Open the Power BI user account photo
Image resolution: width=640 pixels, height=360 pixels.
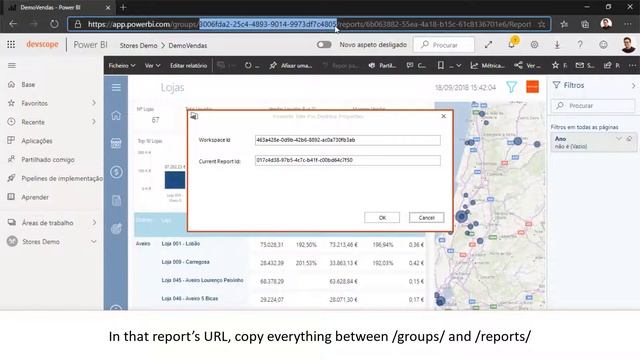[628, 44]
